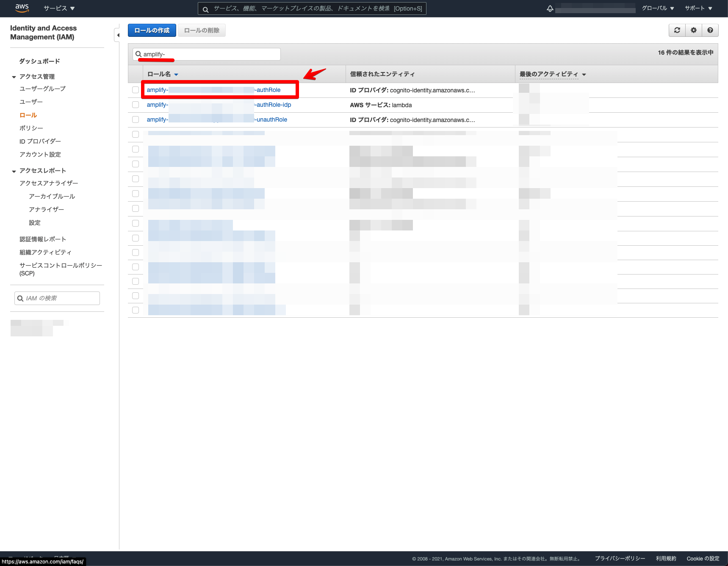728x566 pixels.
Task: Collapse the IAM navigation sidebar
Action: tap(118, 35)
